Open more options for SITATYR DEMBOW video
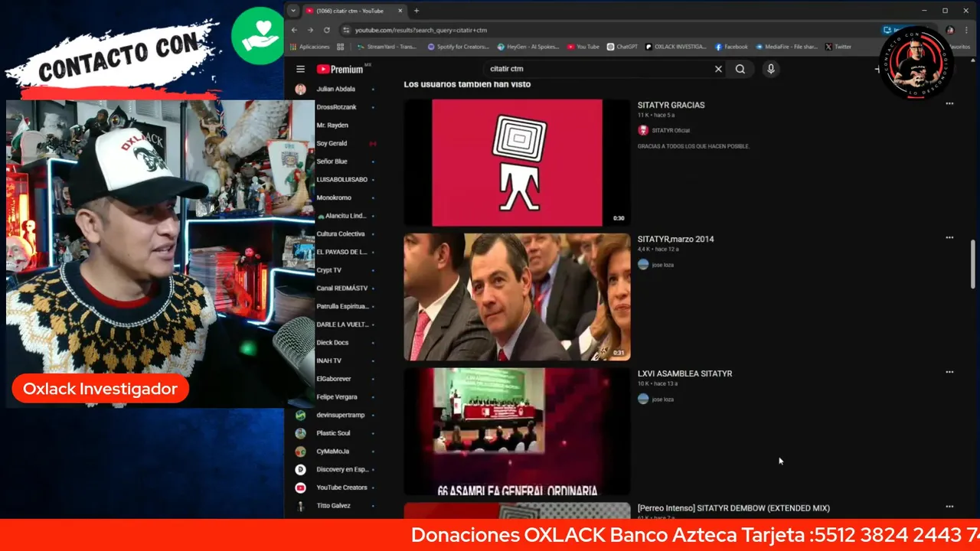The width and height of the screenshot is (980, 551). [x=949, y=507]
